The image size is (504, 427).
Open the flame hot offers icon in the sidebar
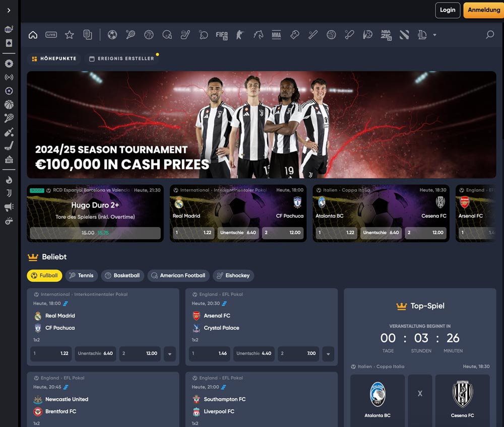[x=9, y=180]
